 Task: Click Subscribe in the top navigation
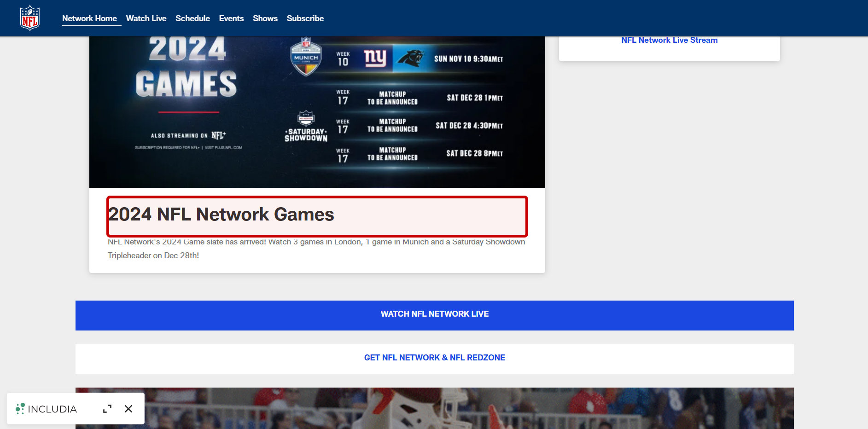pos(305,18)
